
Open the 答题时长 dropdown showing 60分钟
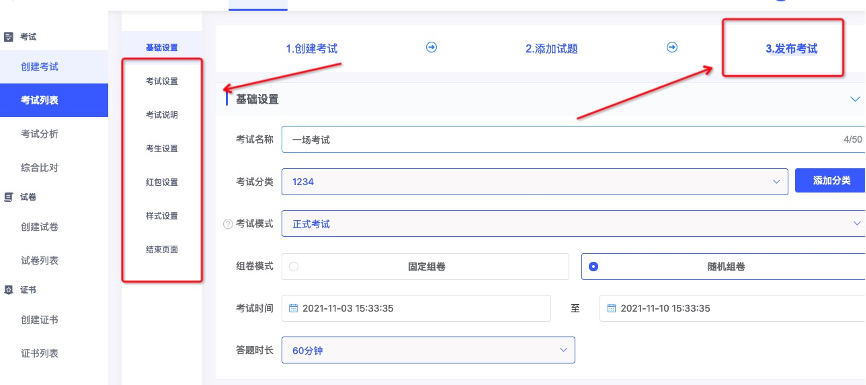click(428, 350)
